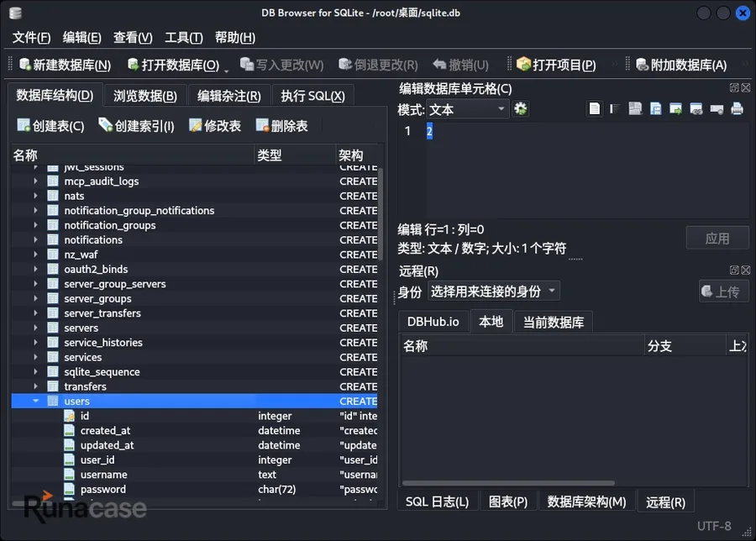Collapse the users table node
This screenshot has height=541, width=756.
click(35, 401)
